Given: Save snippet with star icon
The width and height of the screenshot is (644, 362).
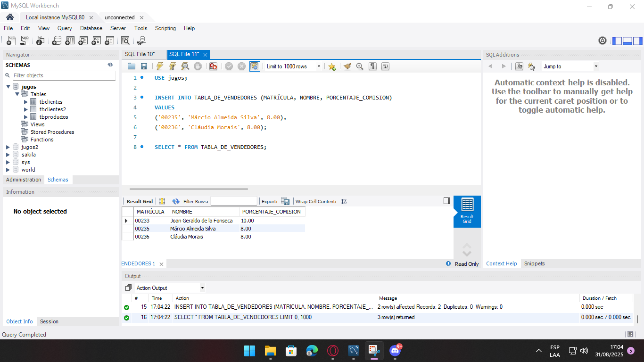Looking at the screenshot, I should [x=332, y=66].
